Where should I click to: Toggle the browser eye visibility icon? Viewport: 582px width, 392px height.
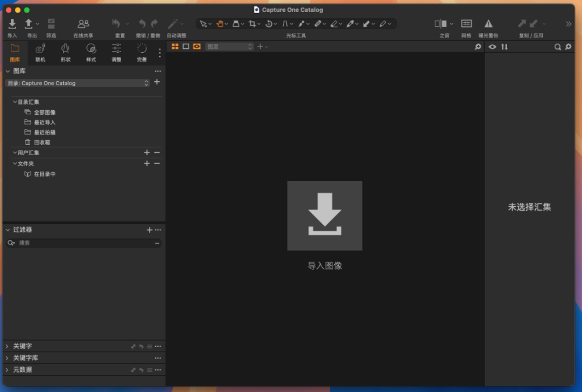[492, 47]
